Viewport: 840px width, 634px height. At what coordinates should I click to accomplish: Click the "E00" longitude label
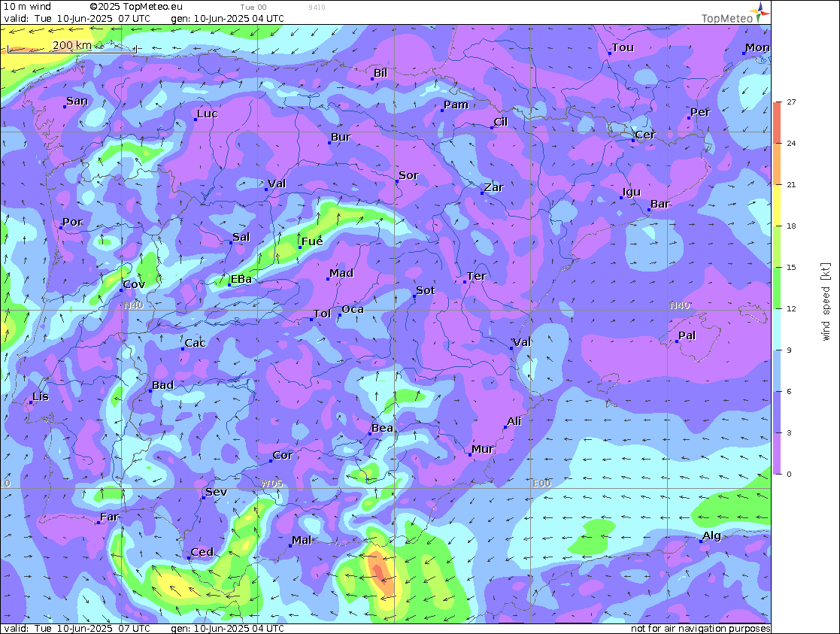tap(541, 484)
